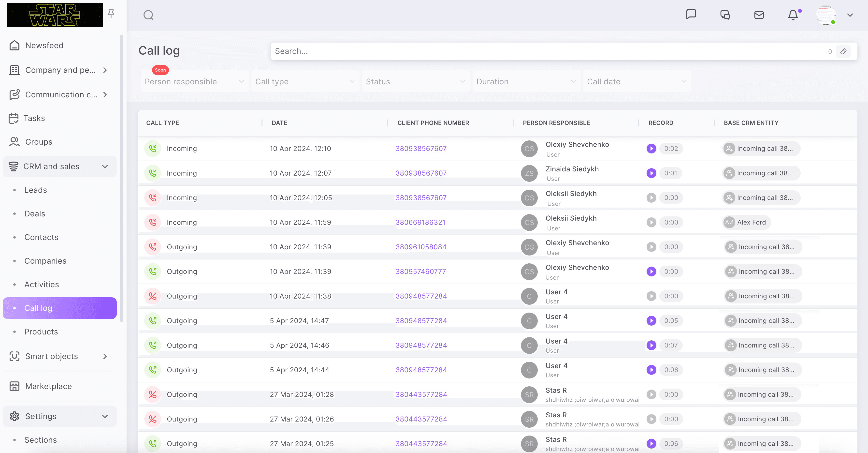Clear search with the eraser icon
The height and width of the screenshot is (453, 868).
pos(843,51)
